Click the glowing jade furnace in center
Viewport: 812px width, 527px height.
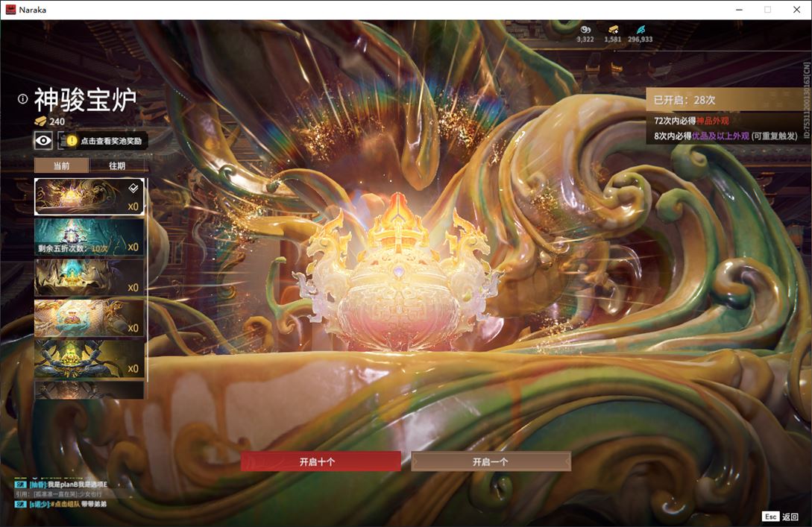(397, 274)
